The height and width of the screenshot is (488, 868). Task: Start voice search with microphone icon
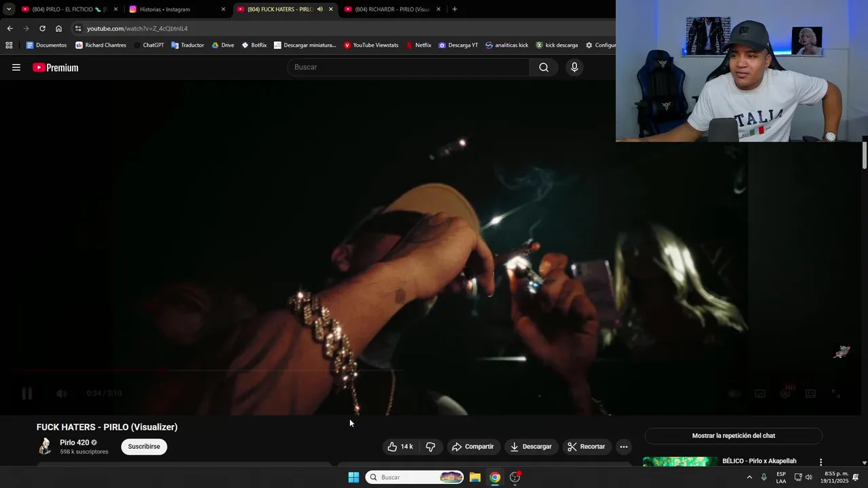click(x=574, y=67)
